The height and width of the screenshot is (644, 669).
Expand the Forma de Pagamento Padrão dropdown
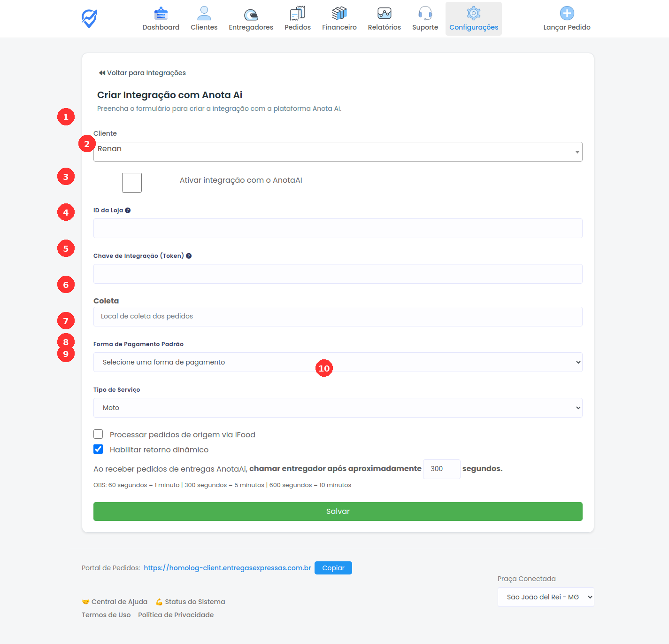pos(338,362)
